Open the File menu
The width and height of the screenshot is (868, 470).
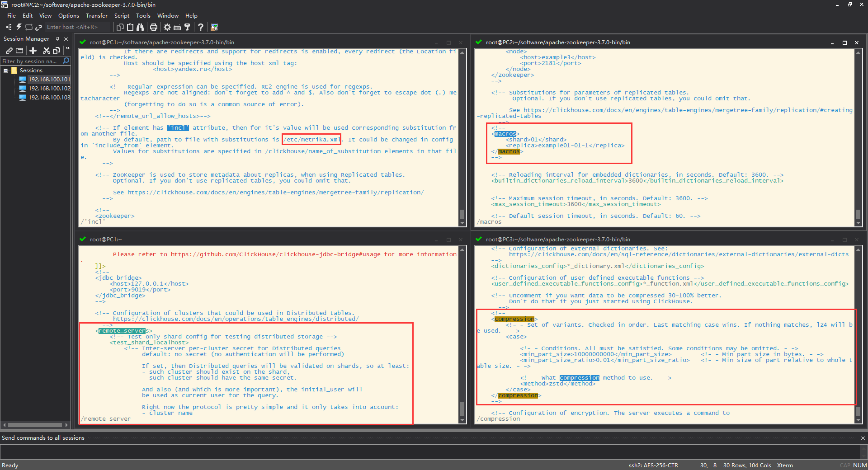[11, 16]
